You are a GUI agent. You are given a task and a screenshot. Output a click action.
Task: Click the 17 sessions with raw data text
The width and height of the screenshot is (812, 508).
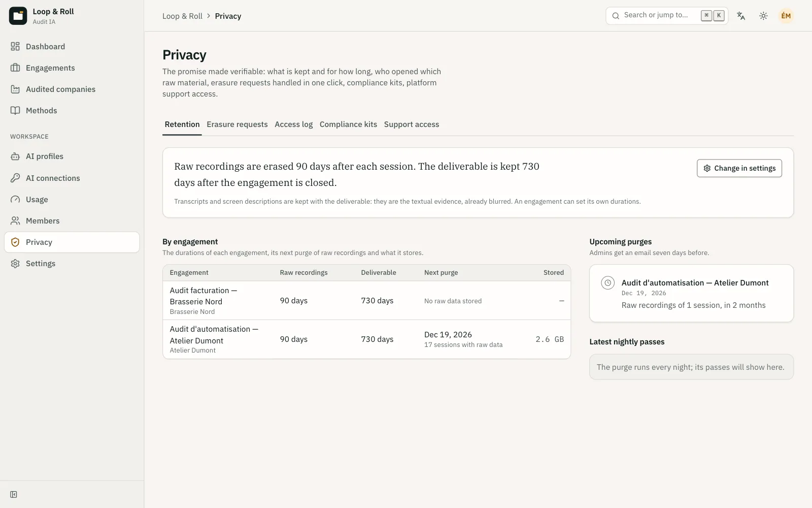coord(463,345)
